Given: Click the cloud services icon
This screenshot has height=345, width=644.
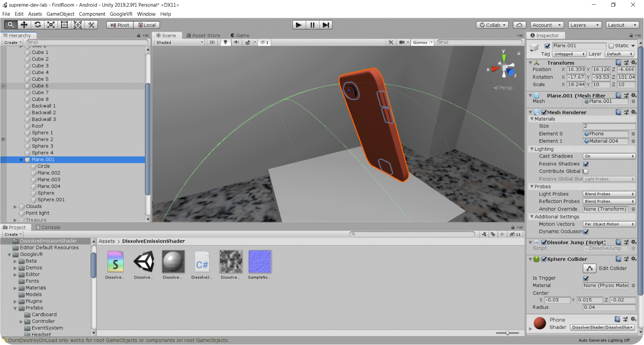Looking at the screenshot, I should pyautogui.click(x=519, y=25).
